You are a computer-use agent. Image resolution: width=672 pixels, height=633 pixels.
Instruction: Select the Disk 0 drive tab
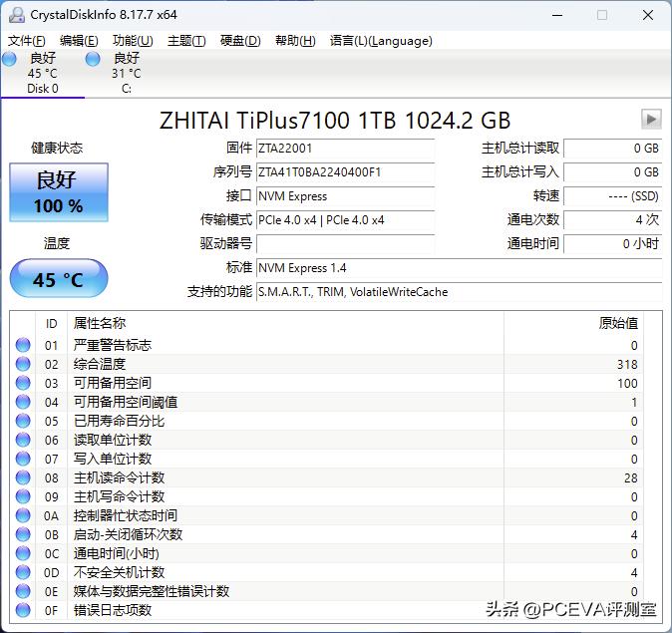43,73
